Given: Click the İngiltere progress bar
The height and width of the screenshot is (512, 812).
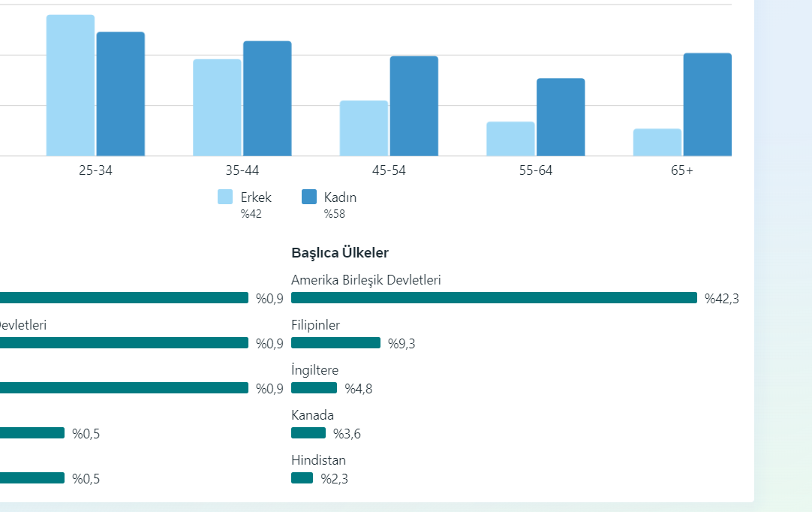Looking at the screenshot, I should pyautogui.click(x=314, y=388).
